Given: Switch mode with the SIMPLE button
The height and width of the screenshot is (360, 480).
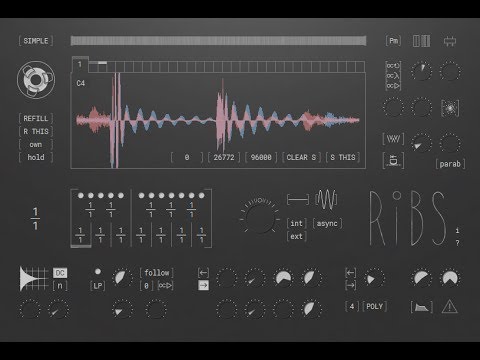Looking at the screenshot, I should pyautogui.click(x=36, y=41).
